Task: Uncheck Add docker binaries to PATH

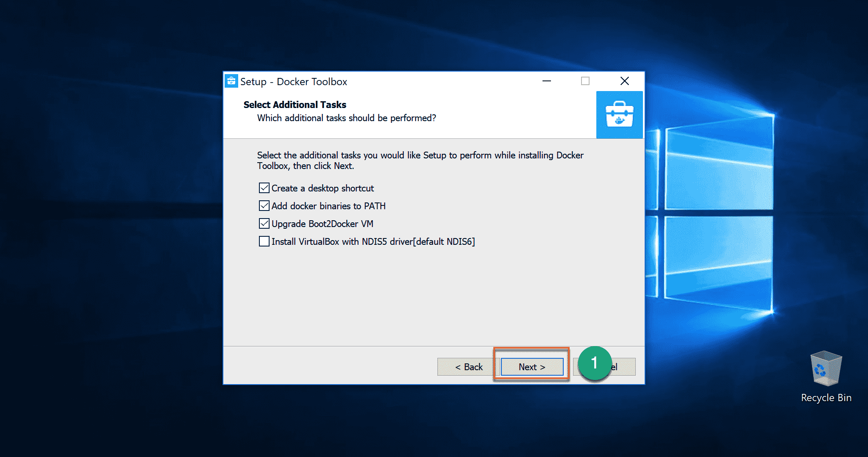Action: coord(264,206)
